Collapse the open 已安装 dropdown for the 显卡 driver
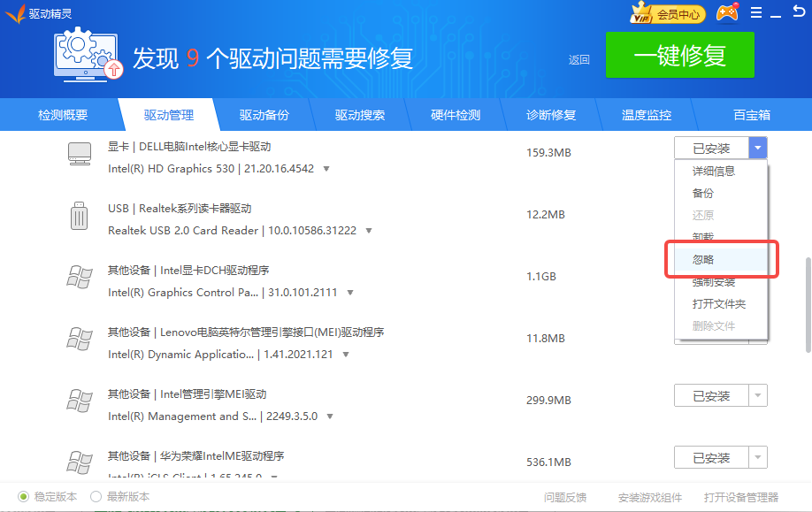Image resolution: width=812 pixels, height=512 pixels. pyautogui.click(x=757, y=148)
